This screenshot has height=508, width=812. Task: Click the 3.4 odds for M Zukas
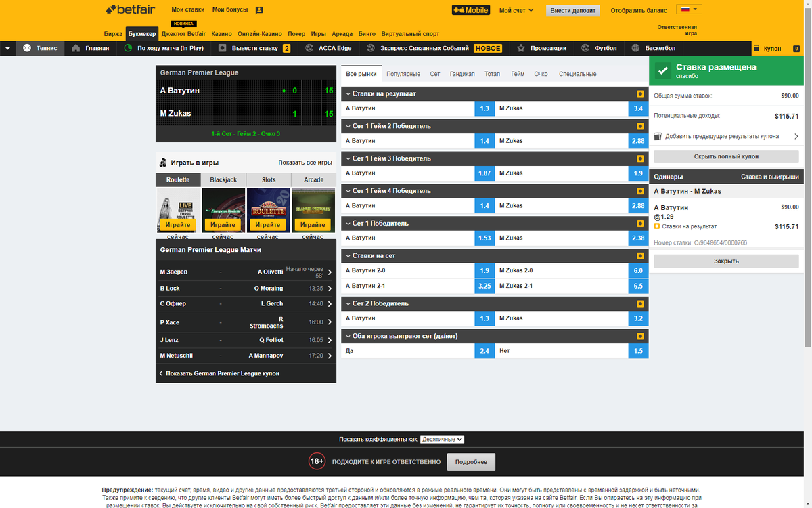pyautogui.click(x=637, y=108)
